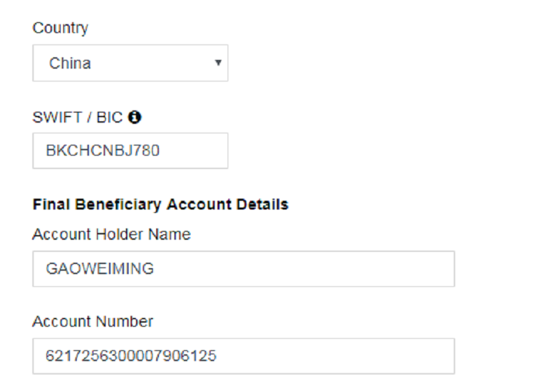Click the SWIFT / BIC label text
Screen dimensions: 536x392
(x=77, y=117)
